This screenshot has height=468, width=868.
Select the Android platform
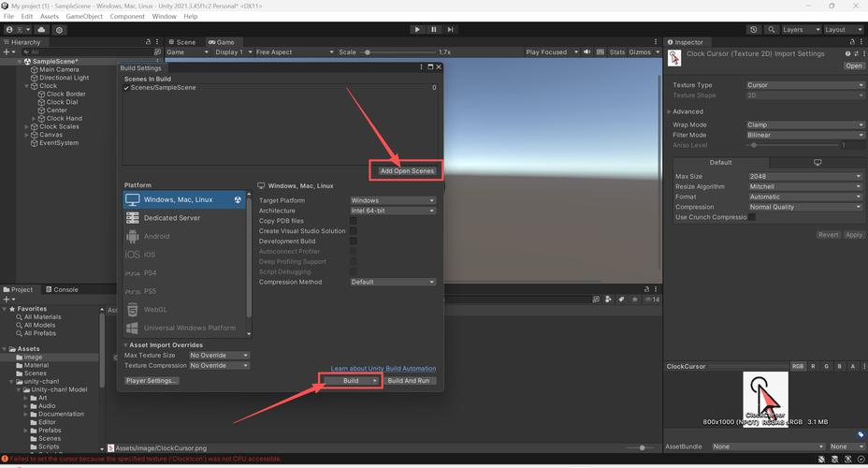[185, 236]
